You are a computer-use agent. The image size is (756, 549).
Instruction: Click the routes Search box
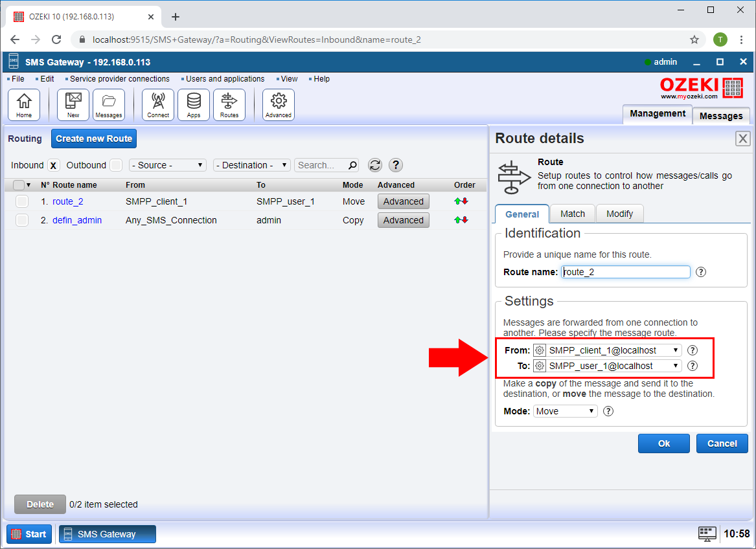(326, 165)
